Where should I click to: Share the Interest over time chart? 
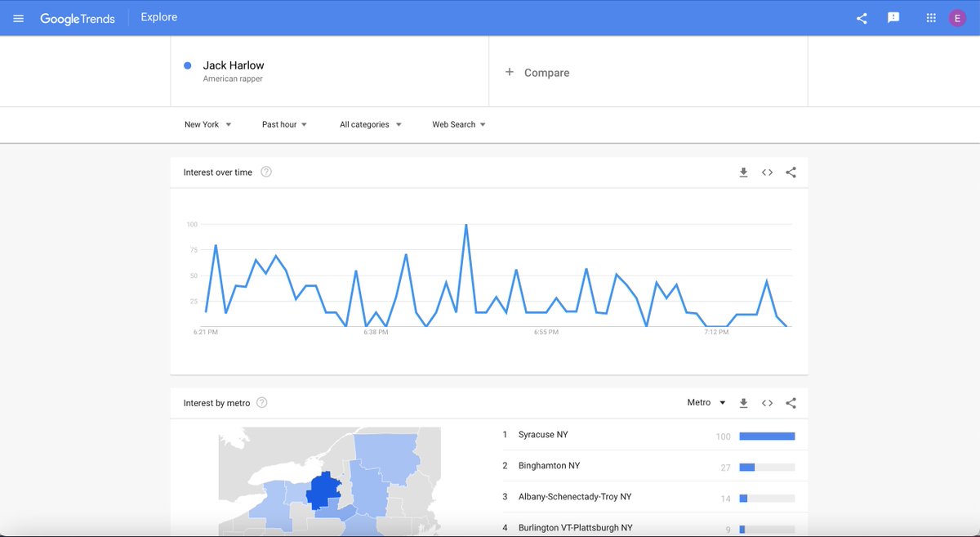(791, 172)
